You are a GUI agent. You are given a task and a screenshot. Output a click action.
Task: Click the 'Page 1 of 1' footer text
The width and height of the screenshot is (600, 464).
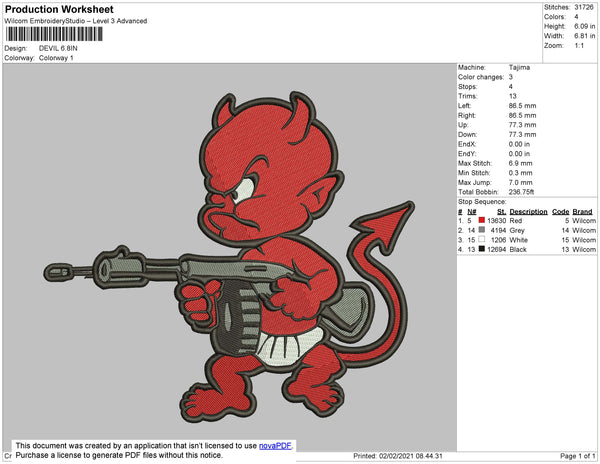577,456
